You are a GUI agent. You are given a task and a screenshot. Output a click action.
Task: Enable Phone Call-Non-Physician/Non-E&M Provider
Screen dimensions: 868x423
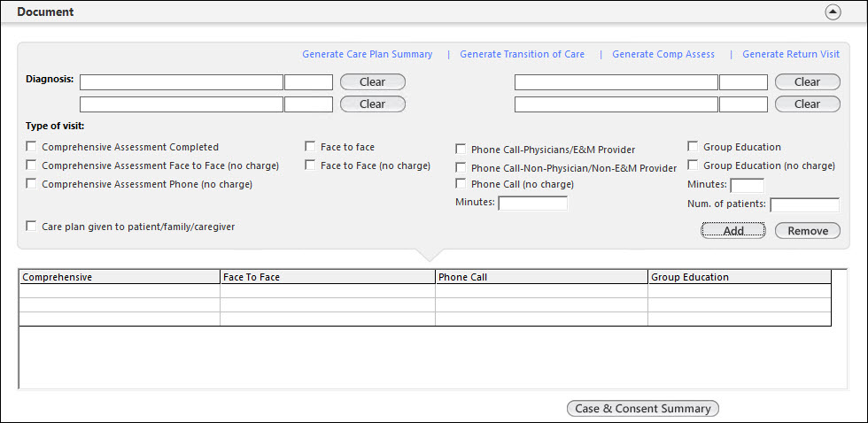461,167
